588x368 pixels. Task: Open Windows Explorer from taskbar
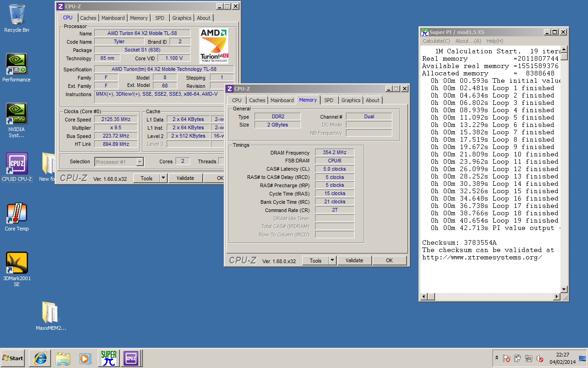[62, 358]
